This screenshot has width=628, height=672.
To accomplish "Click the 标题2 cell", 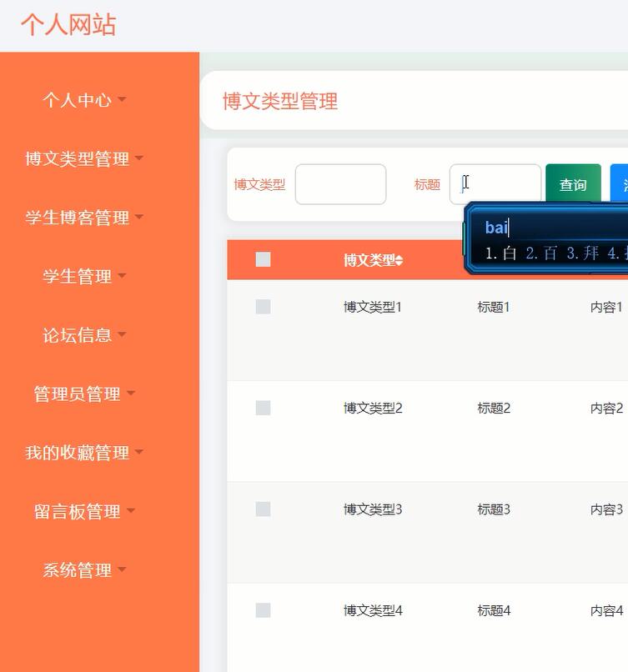I will (494, 408).
